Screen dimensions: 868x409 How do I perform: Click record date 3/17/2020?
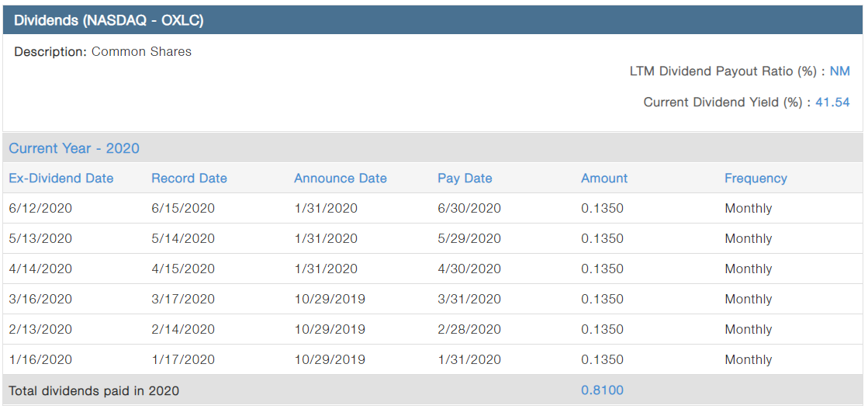pos(183,300)
